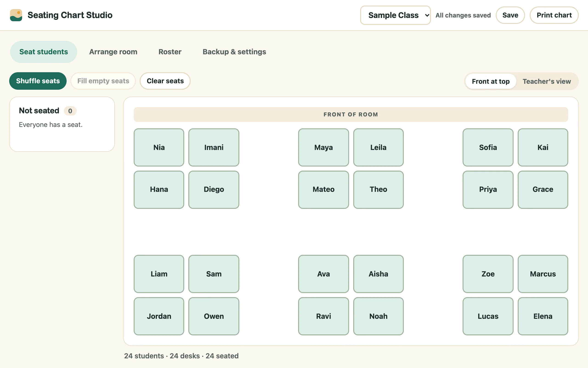Click the desk labeled Maya

pos(323,147)
